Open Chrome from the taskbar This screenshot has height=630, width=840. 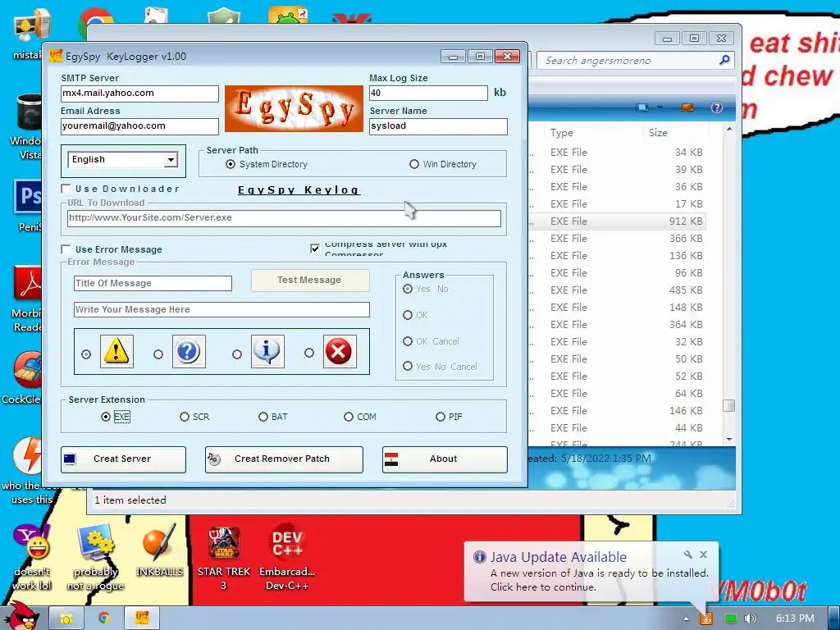click(104, 619)
